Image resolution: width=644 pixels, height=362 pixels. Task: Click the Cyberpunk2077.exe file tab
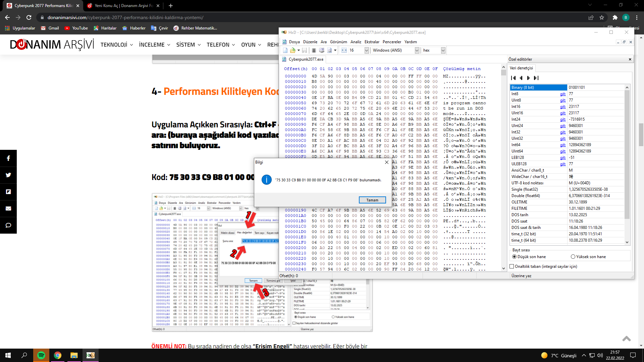pos(306,59)
